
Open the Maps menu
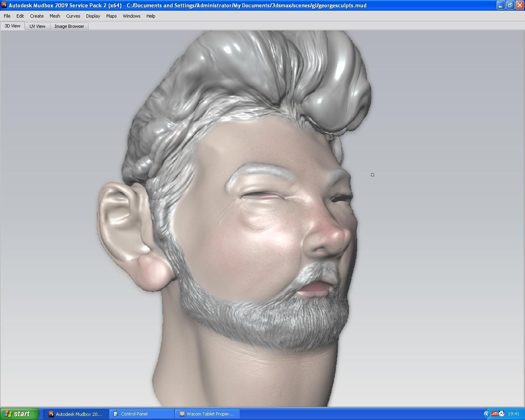111,16
